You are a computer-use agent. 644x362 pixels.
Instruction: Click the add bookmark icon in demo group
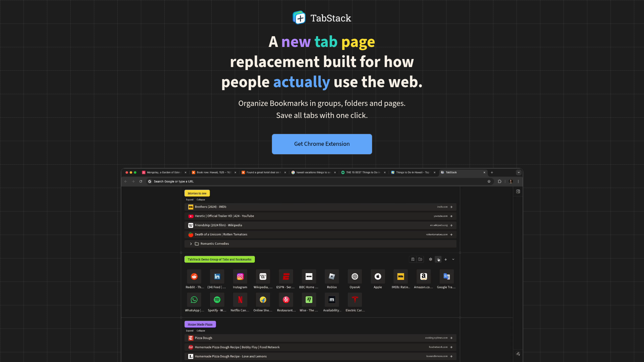pyautogui.click(x=413, y=259)
